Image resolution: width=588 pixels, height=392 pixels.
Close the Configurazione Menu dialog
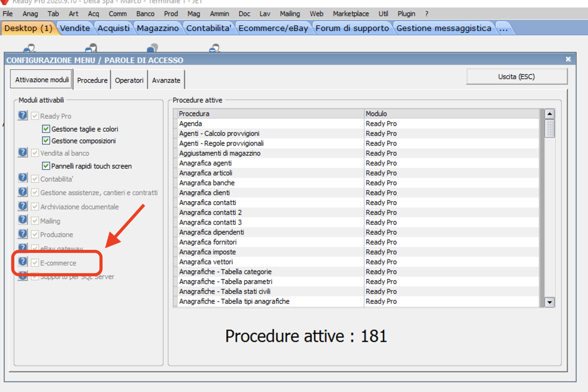[x=568, y=59]
